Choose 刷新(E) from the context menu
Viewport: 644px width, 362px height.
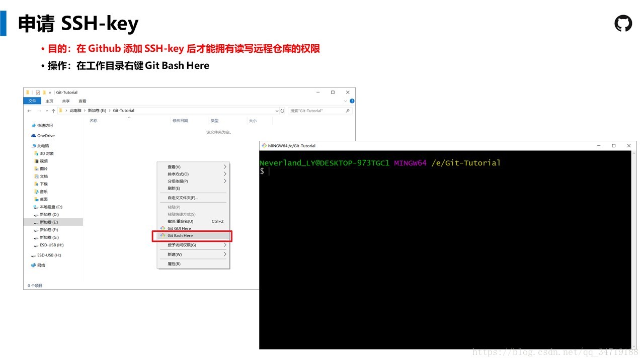(x=194, y=188)
